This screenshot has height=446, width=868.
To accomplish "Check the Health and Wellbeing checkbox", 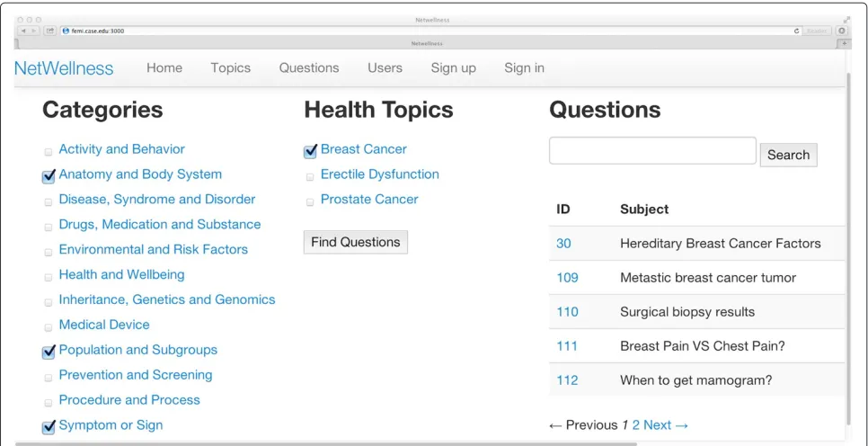I will [x=49, y=277].
